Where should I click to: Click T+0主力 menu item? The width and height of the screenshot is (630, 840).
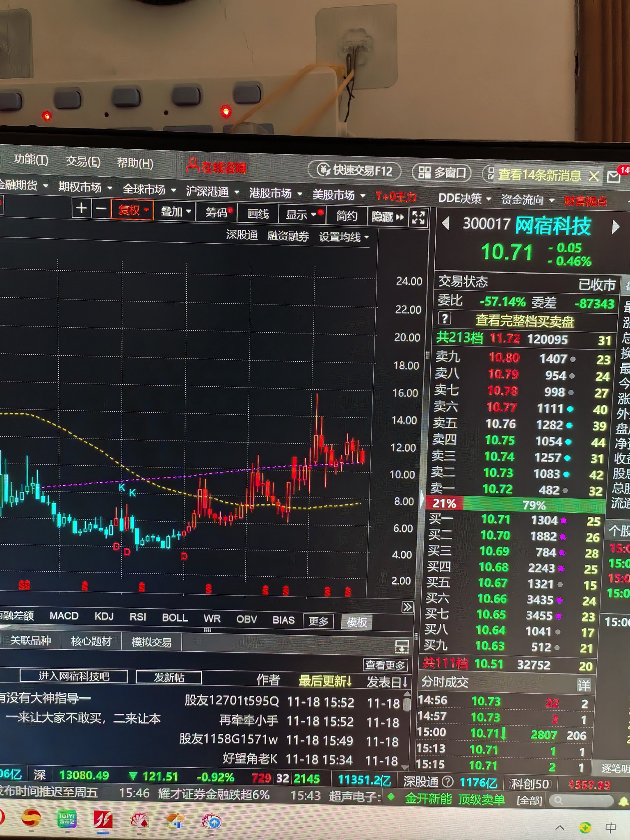pos(396,196)
